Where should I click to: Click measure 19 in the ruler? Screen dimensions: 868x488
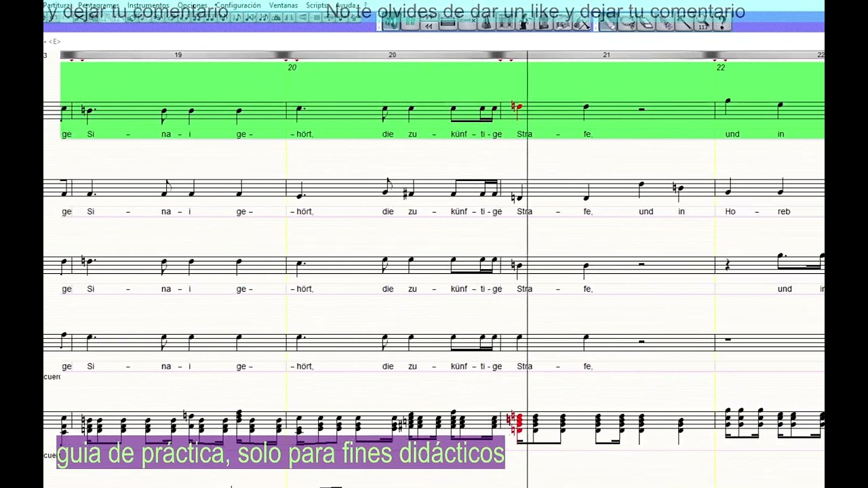[x=178, y=55]
